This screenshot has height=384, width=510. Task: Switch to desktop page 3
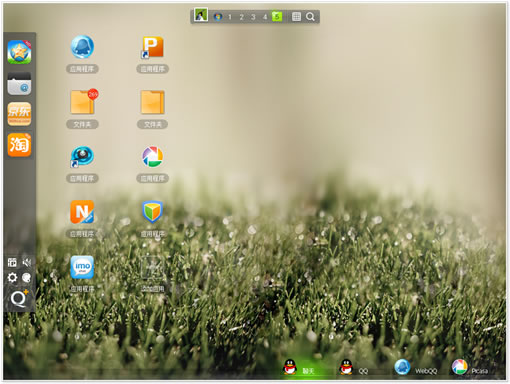pyautogui.click(x=253, y=17)
